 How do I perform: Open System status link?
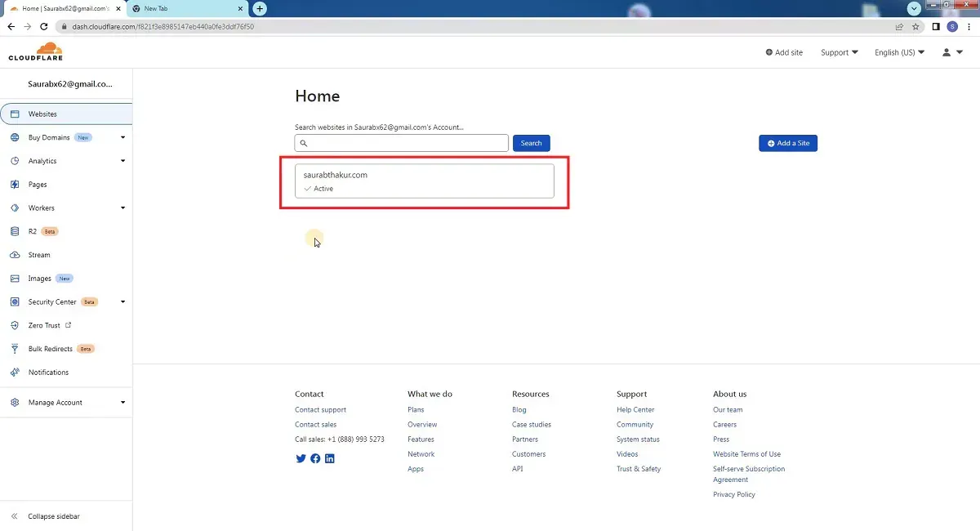(x=638, y=440)
